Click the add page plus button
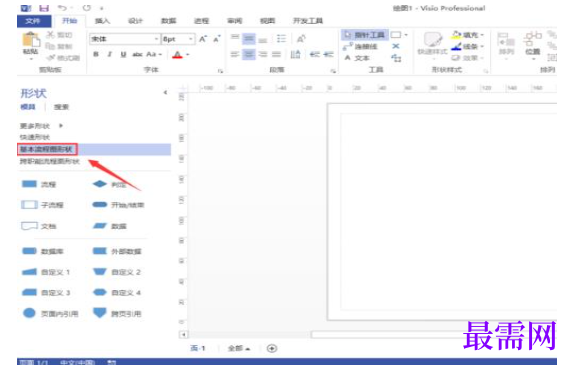This screenshot has height=367, width=575. click(272, 348)
